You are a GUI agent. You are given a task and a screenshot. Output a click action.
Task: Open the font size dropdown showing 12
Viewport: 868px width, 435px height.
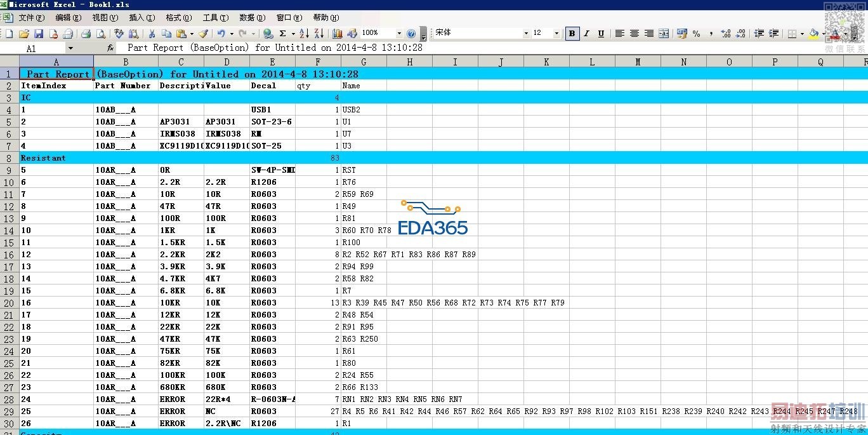[556, 33]
